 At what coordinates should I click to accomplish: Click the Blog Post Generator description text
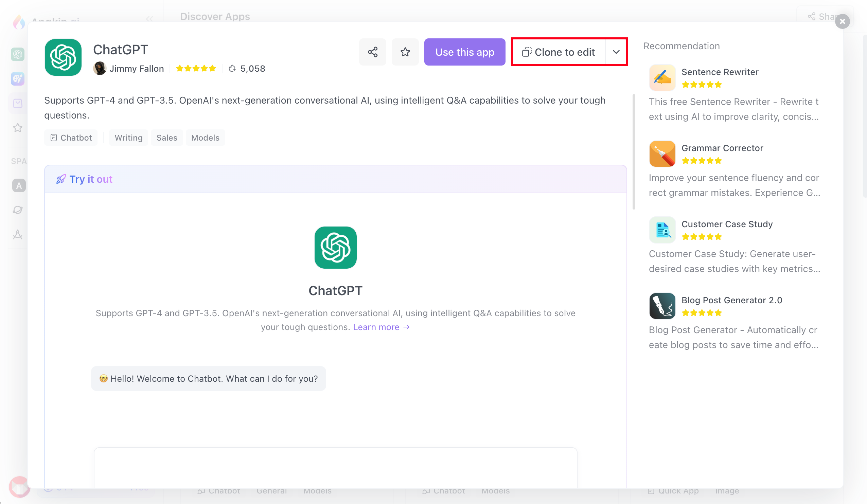(733, 337)
